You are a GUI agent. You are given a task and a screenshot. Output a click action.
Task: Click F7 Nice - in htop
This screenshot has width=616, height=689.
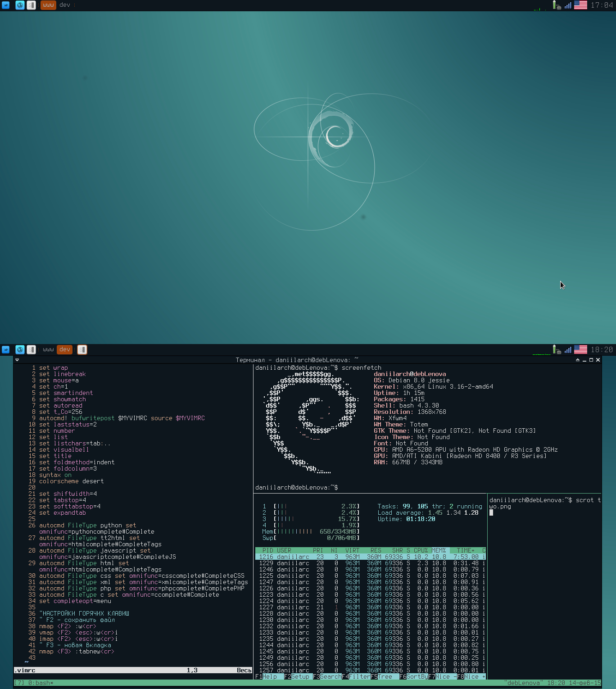tap(443, 676)
